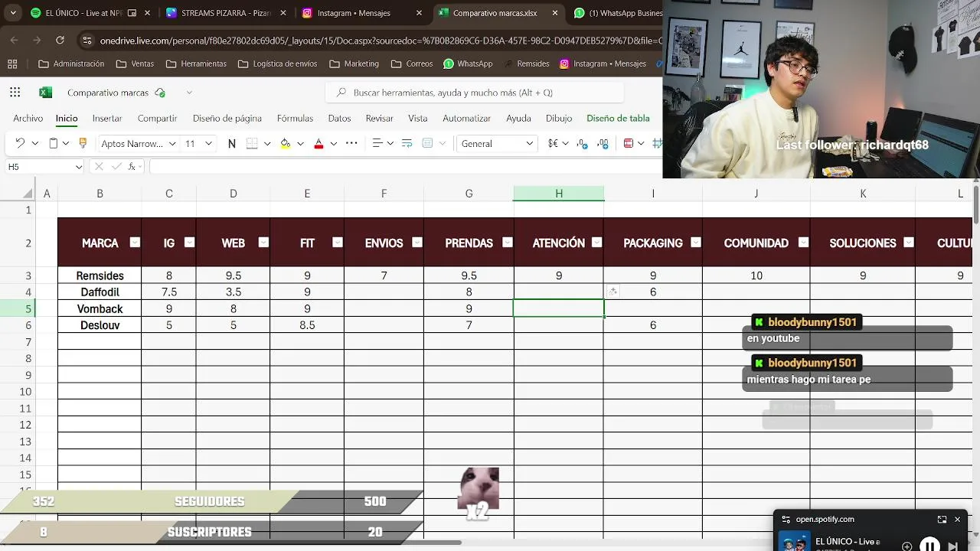This screenshot has height=551, width=980.
Task: Click the Comparativo marcas file name
Action: coord(108,93)
